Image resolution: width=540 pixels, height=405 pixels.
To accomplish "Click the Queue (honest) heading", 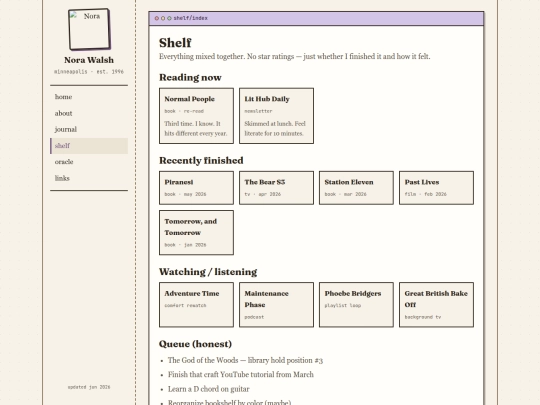I will coord(195,344).
